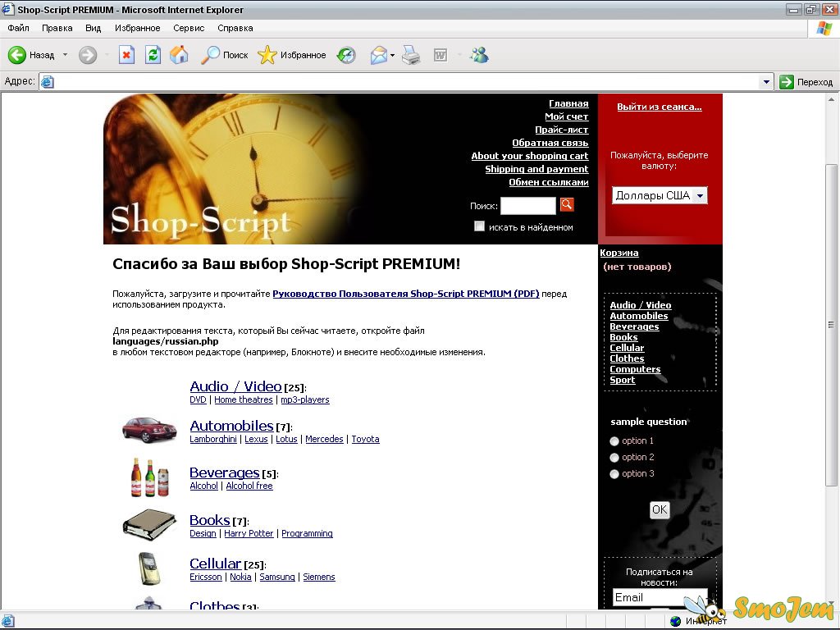
Task: Open the Доллары США currency dropdown
Action: (660, 195)
